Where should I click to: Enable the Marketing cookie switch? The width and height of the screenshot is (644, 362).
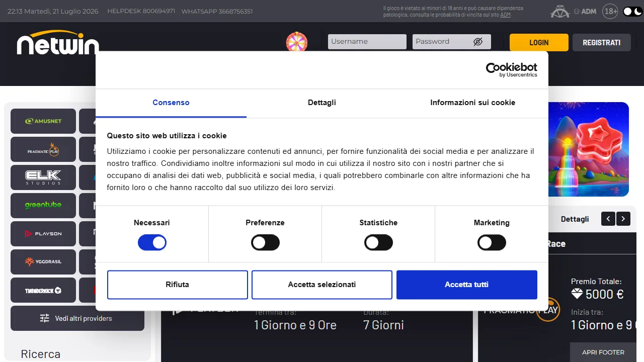492,243
